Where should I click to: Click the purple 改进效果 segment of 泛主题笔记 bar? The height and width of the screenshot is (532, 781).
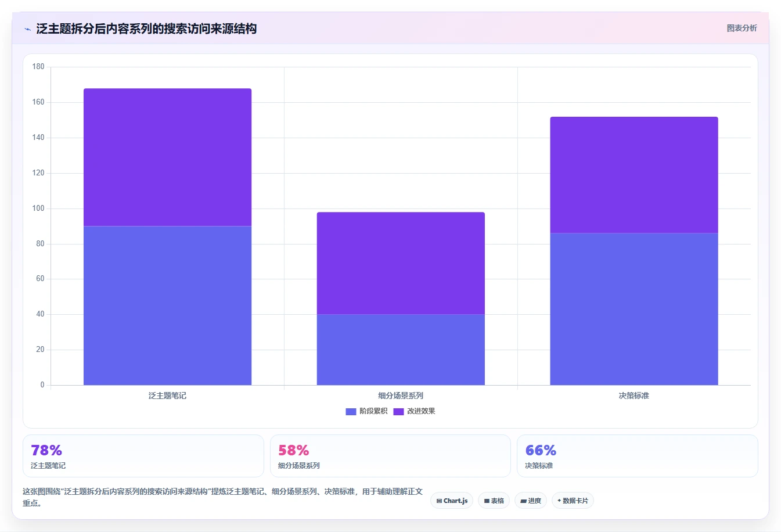tap(167, 157)
